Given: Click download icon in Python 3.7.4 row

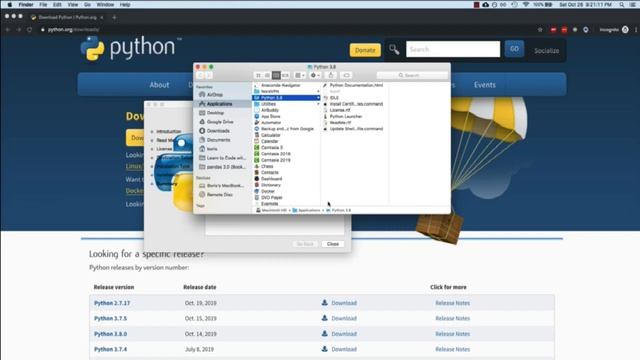Looking at the screenshot, I should coord(324,349).
